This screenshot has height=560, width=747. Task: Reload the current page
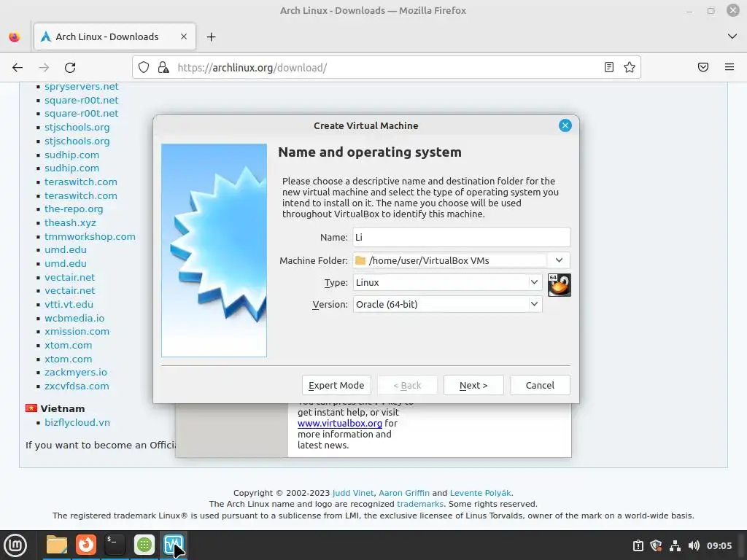point(70,68)
